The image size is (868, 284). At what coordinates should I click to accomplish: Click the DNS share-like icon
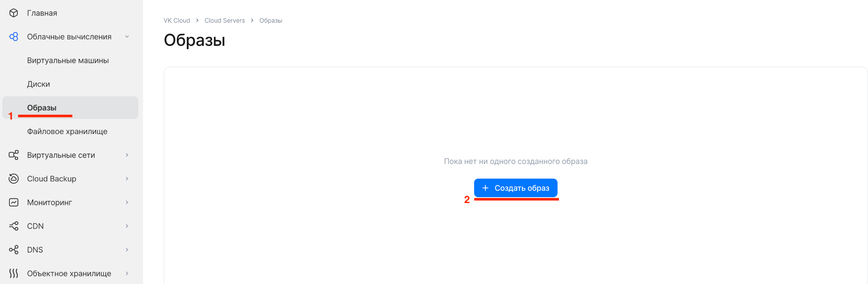tap(13, 250)
